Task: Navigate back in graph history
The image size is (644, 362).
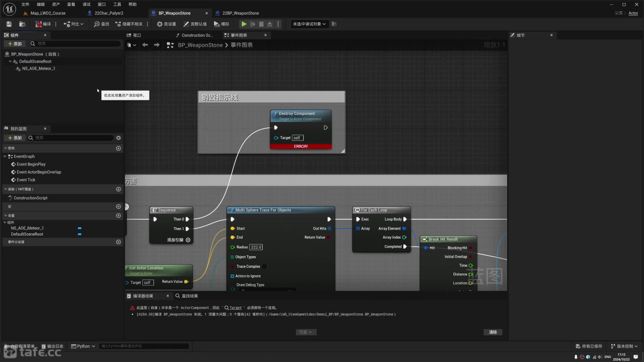Action: [x=145, y=45]
